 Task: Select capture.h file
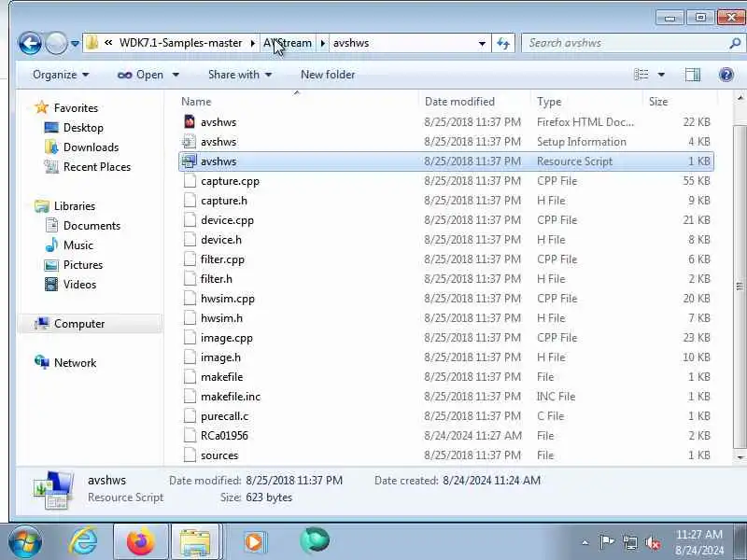[446, 201]
